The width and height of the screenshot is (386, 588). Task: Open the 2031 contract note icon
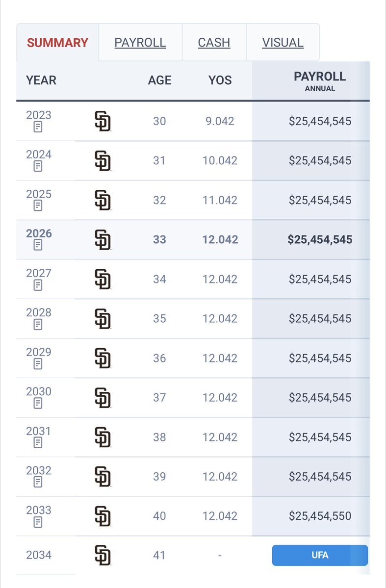click(x=38, y=443)
